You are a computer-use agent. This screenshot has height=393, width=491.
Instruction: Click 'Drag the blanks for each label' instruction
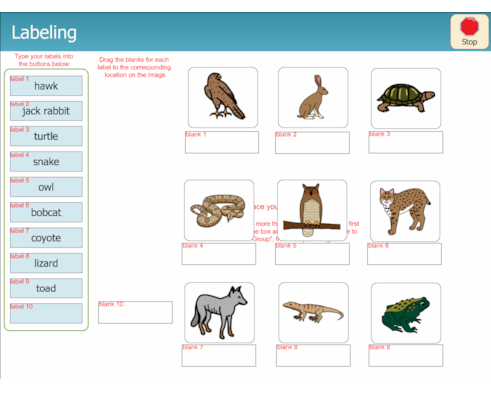(x=134, y=67)
